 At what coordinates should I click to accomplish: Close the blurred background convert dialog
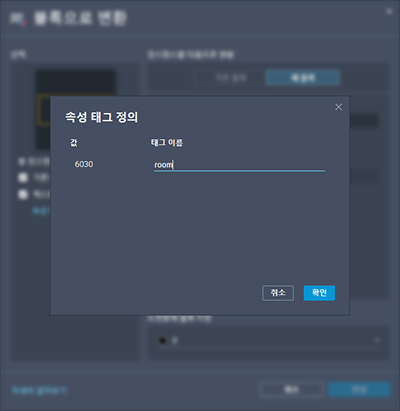389,11
